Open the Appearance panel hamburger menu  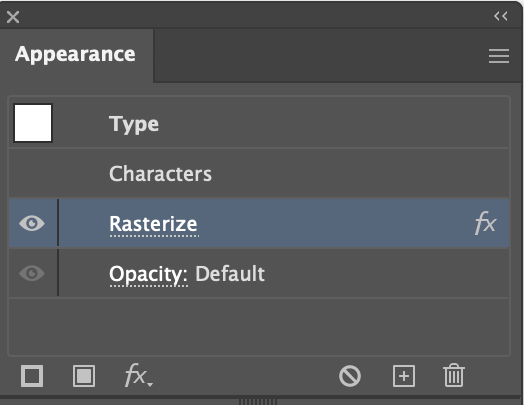point(499,56)
